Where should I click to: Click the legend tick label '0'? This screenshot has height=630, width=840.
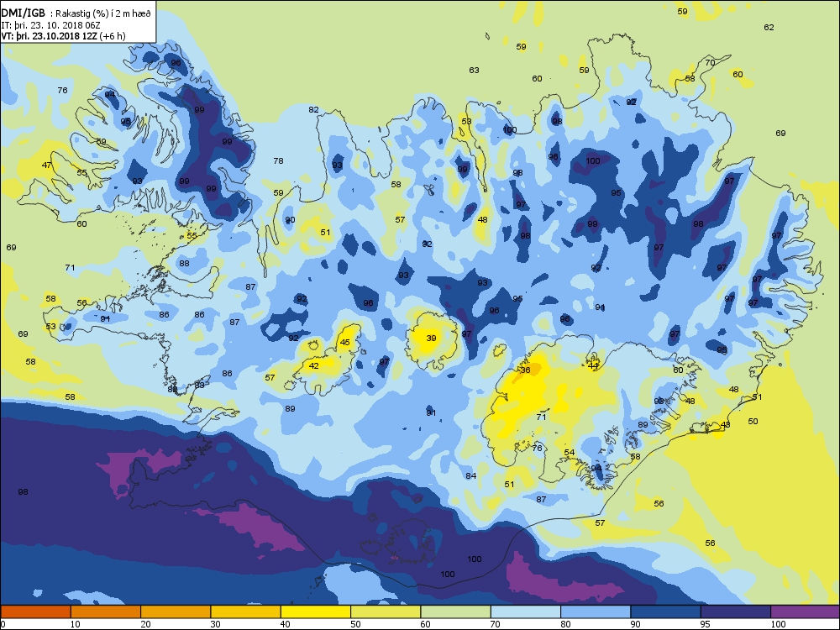(x=3, y=624)
